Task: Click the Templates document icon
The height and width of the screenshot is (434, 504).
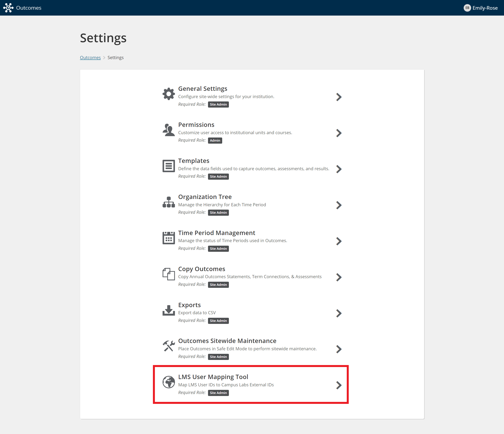Action: tap(169, 166)
